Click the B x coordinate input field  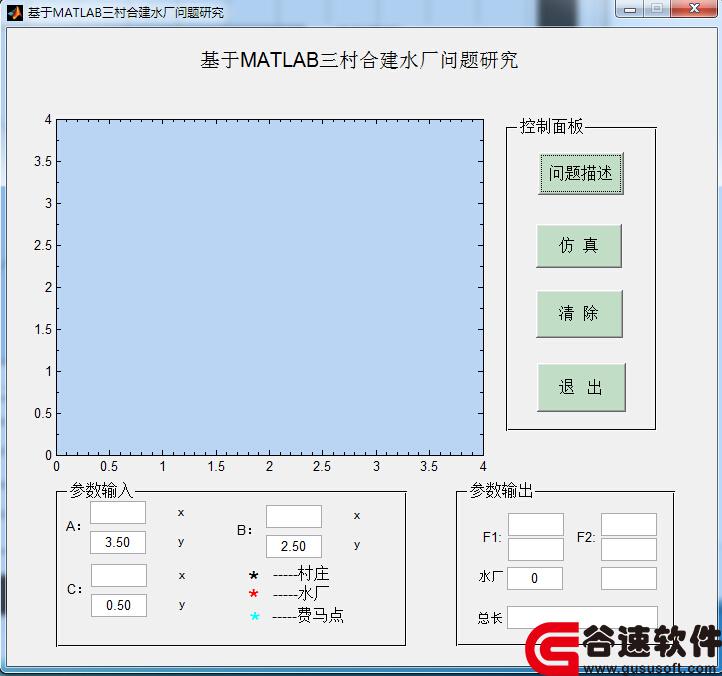pos(294,516)
